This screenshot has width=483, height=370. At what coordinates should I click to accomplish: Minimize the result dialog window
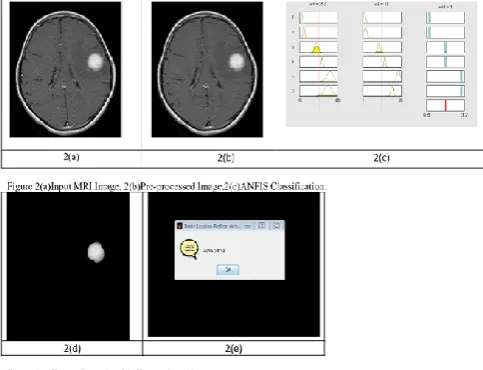248,226
